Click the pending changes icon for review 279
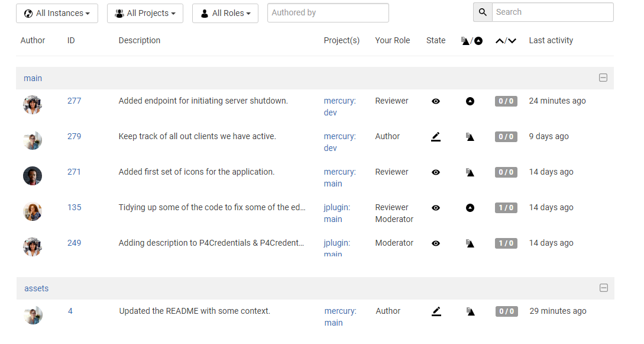 [x=470, y=136]
